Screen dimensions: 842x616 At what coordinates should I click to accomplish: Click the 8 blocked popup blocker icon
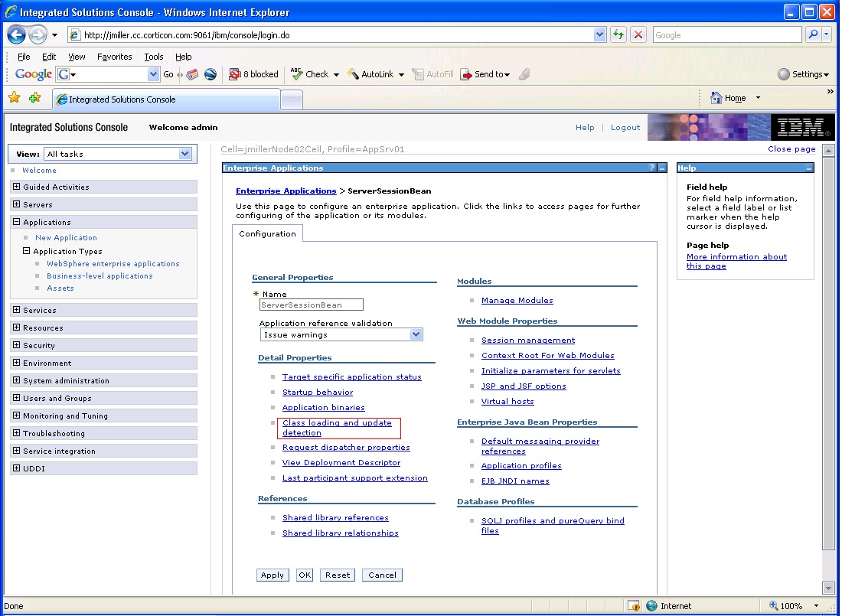(234, 74)
